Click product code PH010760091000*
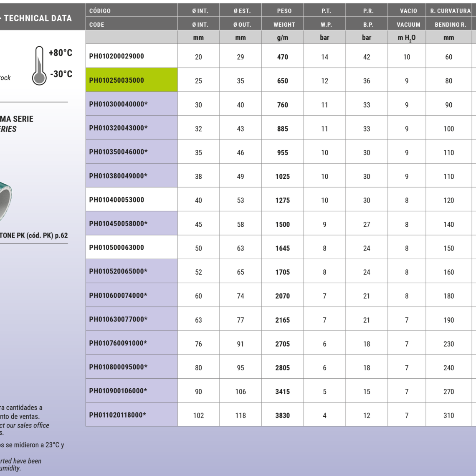The width and height of the screenshot is (476, 476). pyautogui.click(x=118, y=343)
